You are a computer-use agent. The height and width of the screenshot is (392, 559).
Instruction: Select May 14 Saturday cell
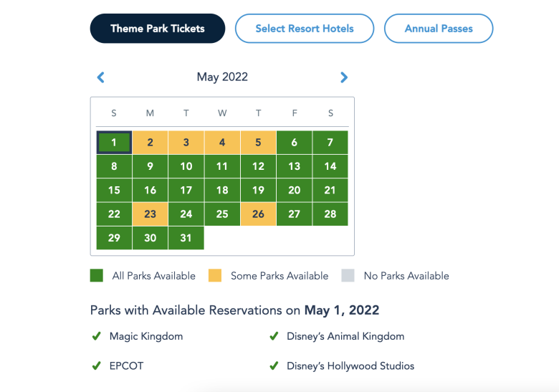(x=330, y=166)
